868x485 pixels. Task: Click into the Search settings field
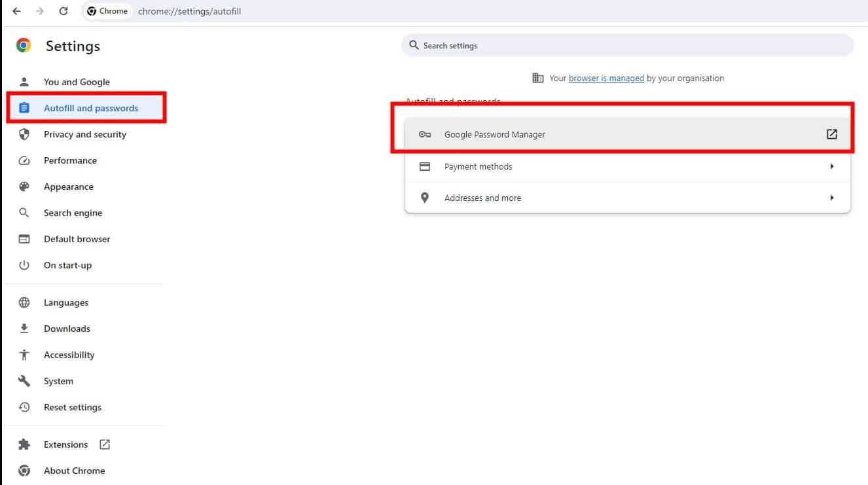click(627, 45)
